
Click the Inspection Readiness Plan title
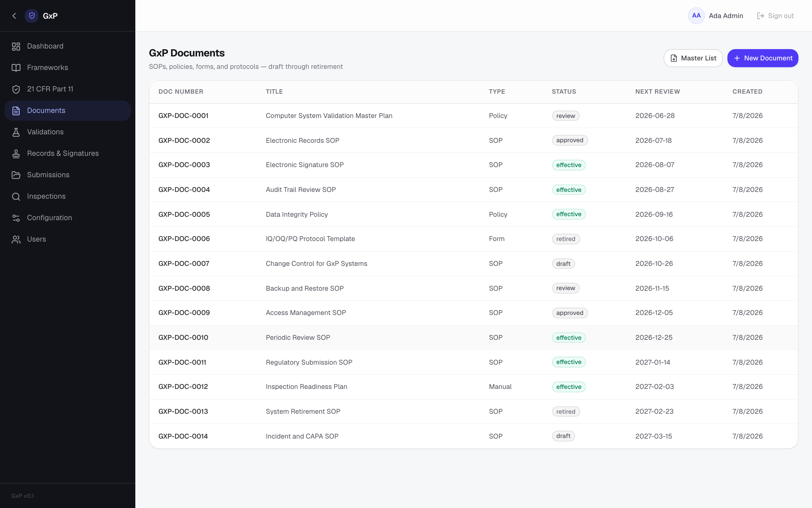306,387
